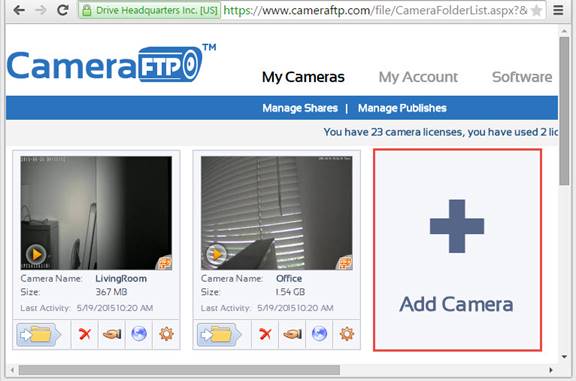The image size is (576, 381).
Task: Open the Office camera folder icon
Action: [219, 334]
